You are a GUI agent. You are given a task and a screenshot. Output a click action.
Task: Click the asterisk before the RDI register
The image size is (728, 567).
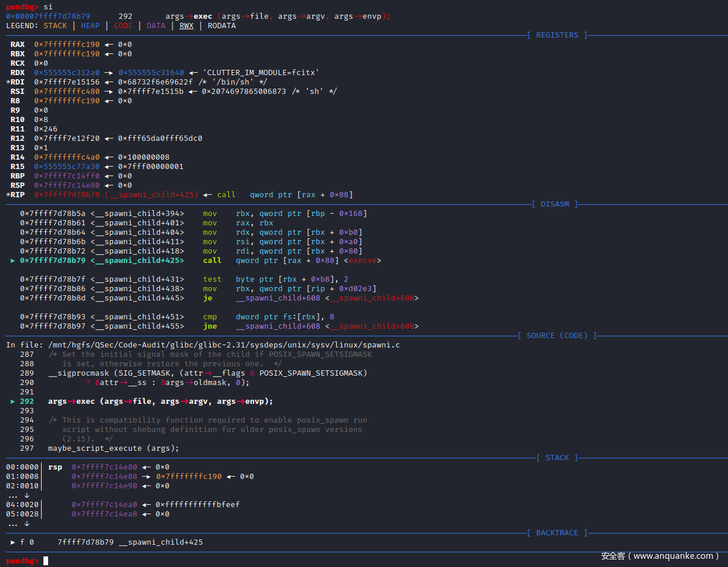(8, 82)
